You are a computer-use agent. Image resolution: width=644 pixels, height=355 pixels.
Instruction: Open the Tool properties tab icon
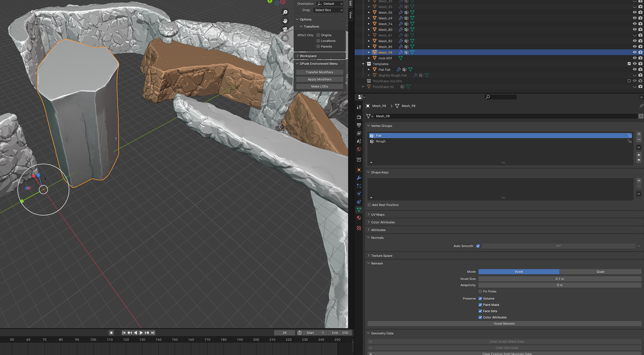(359, 107)
